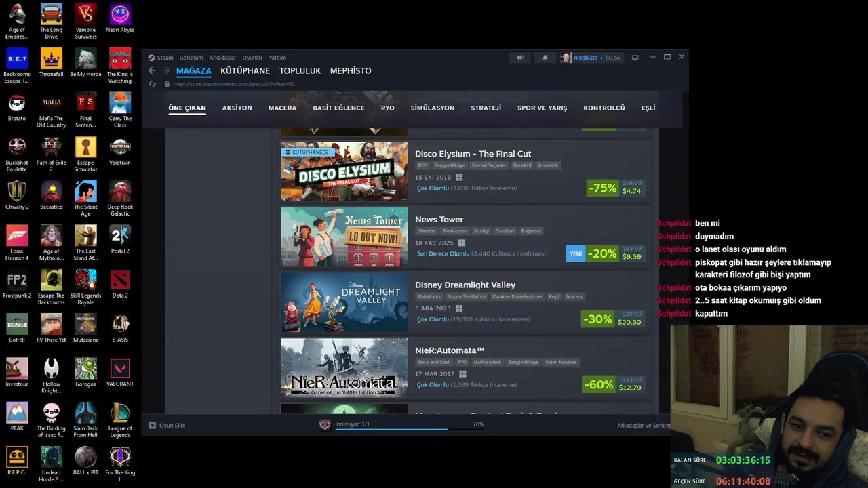Open the mephisto account dropdown
The width and height of the screenshot is (868, 488).
(590, 58)
